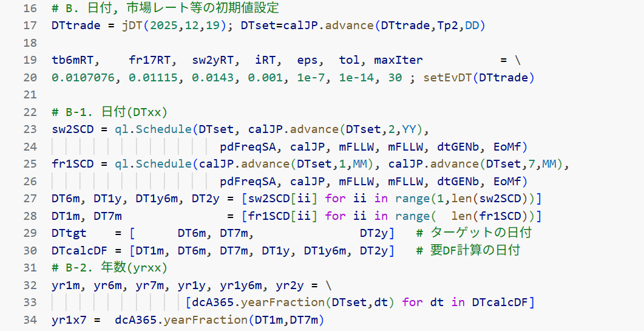
Task: Click DT1y6m on line 27
Action: pos(157,199)
